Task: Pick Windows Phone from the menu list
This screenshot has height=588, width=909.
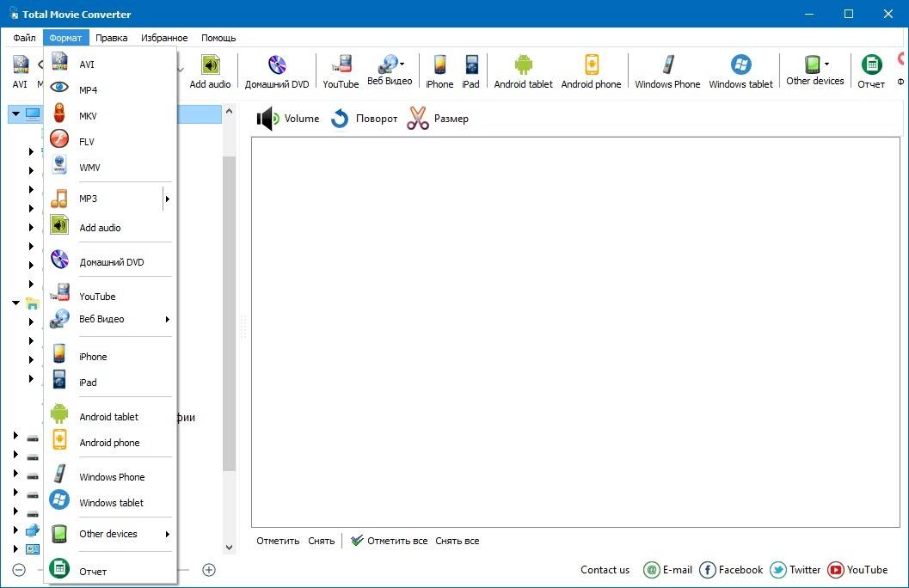Action: (x=110, y=477)
